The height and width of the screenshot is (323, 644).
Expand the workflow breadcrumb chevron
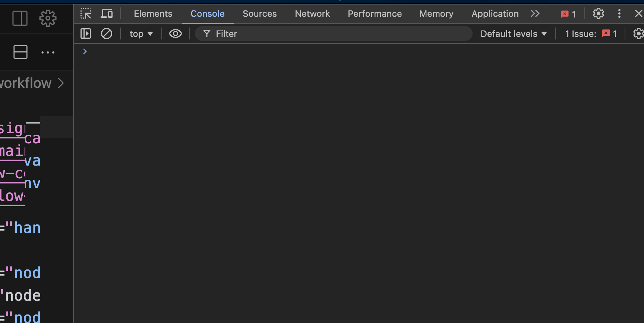pos(61,83)
